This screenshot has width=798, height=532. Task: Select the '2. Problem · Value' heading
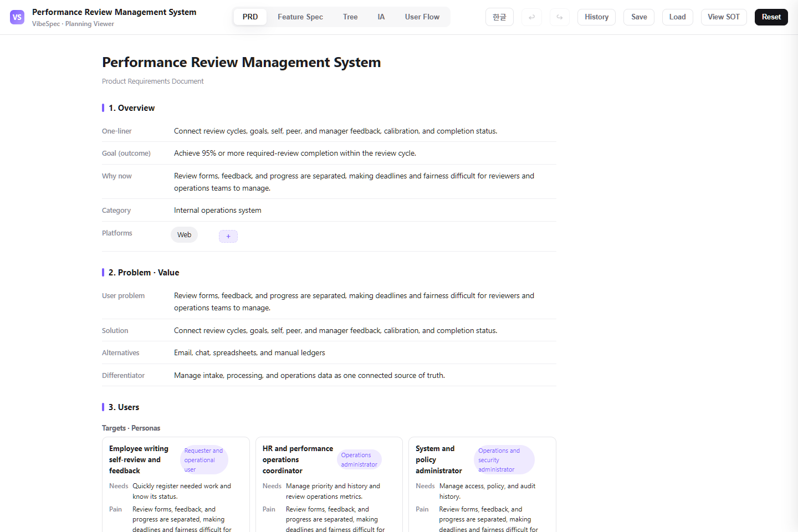tap(144, 273)
